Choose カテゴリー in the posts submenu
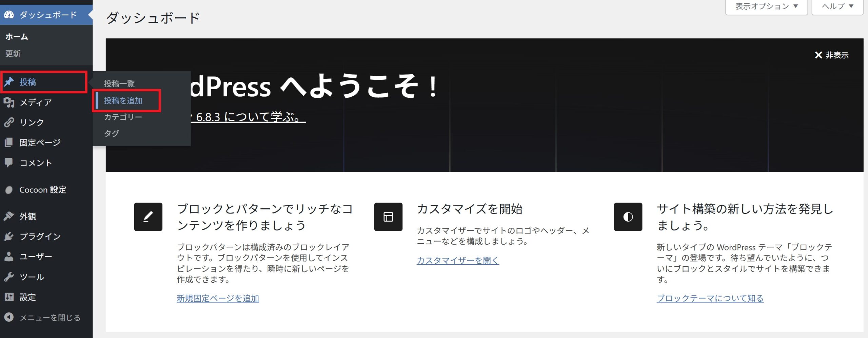 [x=123, y=117]
